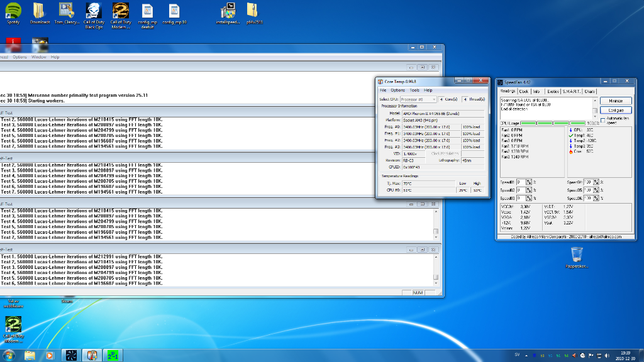Open the Recycle Bin on desktop
The height and width of the screenshot is (362, 644).
(x=576, y=255)
